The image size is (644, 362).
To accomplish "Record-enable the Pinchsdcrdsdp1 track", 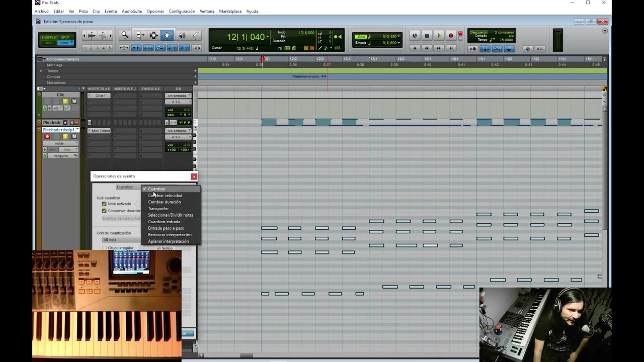I will (47, 137).
